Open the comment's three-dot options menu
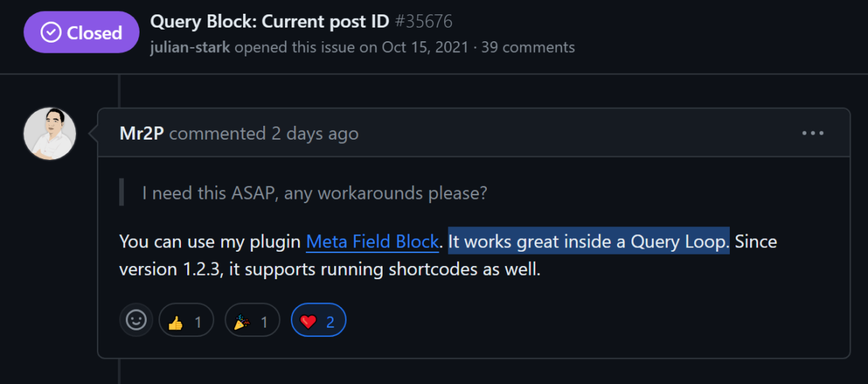868x384 pixels. point(813,133)
